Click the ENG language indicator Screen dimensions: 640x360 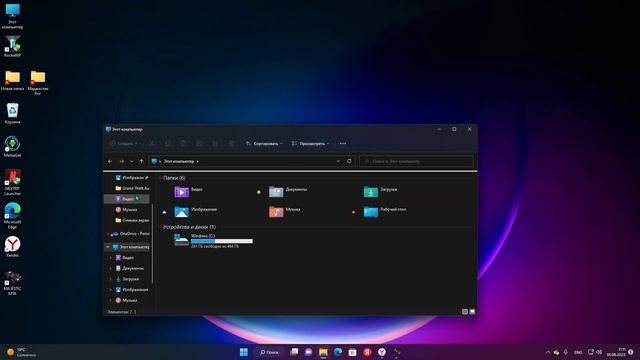(x=578, y=352)
